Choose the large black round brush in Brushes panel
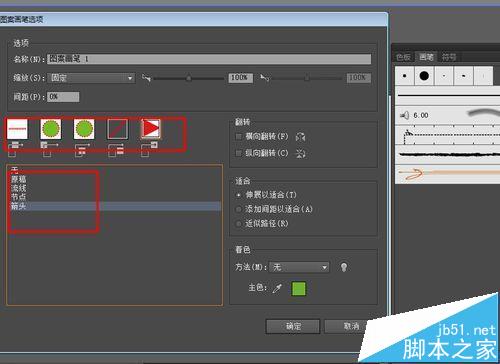Screen dimensions: 500x364 click(x=424, y=76)
